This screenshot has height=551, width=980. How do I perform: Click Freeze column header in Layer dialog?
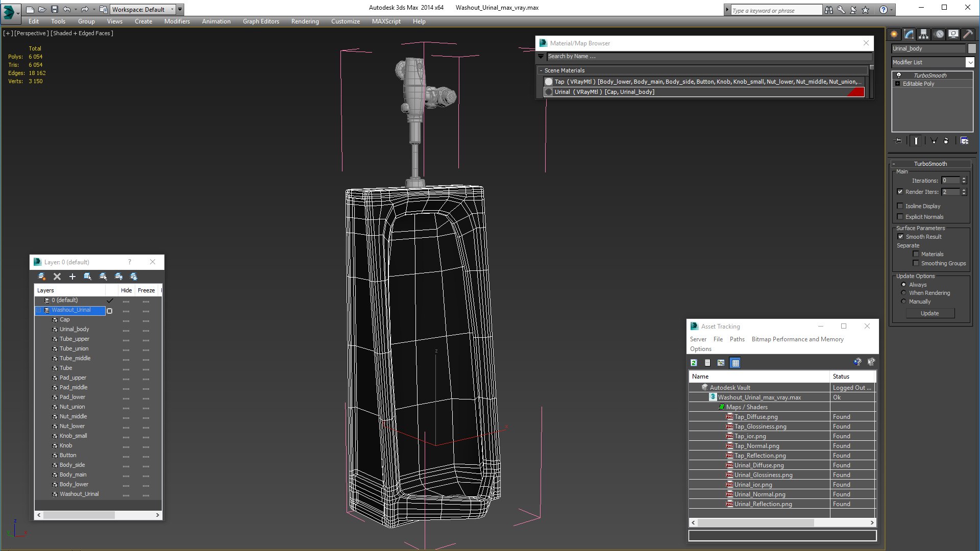click(146, 290)
